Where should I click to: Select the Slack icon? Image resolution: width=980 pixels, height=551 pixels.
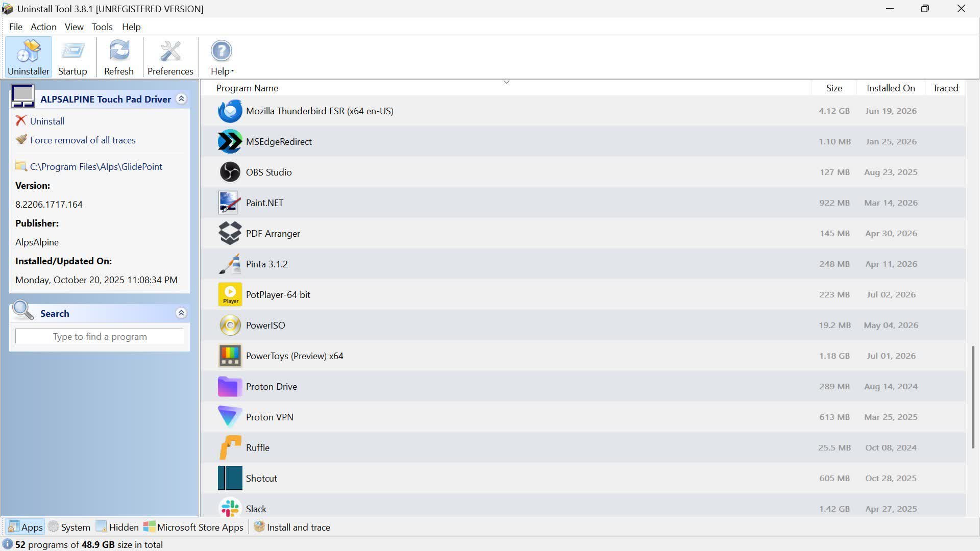(x=230, y=508)
